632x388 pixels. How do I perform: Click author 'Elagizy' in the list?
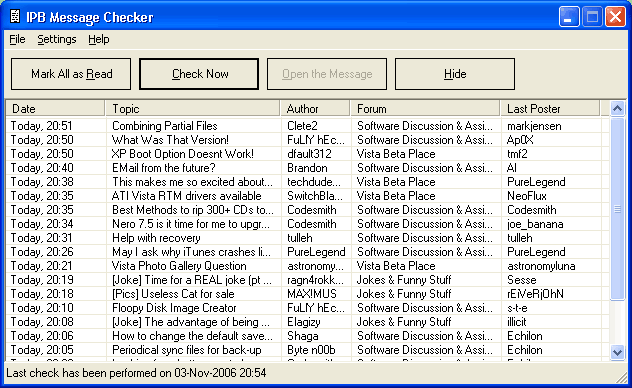304,322
